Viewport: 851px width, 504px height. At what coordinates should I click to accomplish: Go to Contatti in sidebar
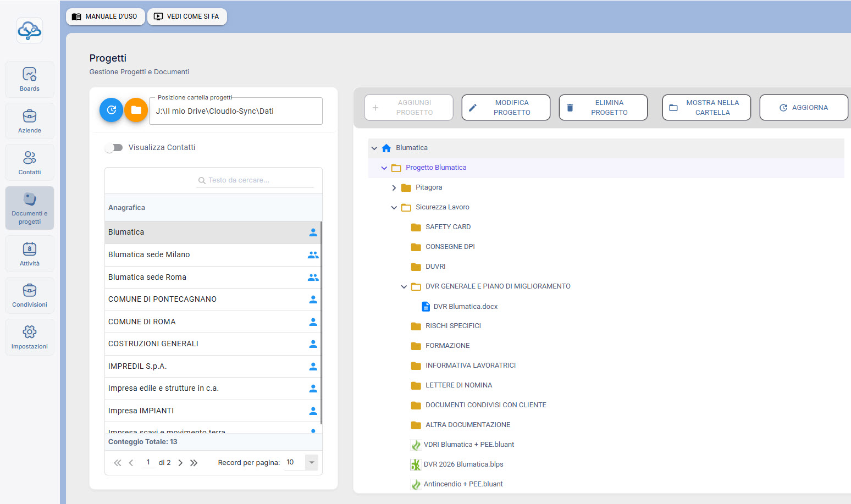(30, 163)
